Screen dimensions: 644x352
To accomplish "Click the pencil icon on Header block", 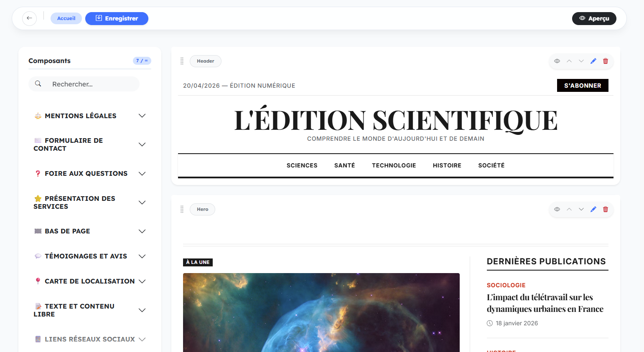I will 593,61.
